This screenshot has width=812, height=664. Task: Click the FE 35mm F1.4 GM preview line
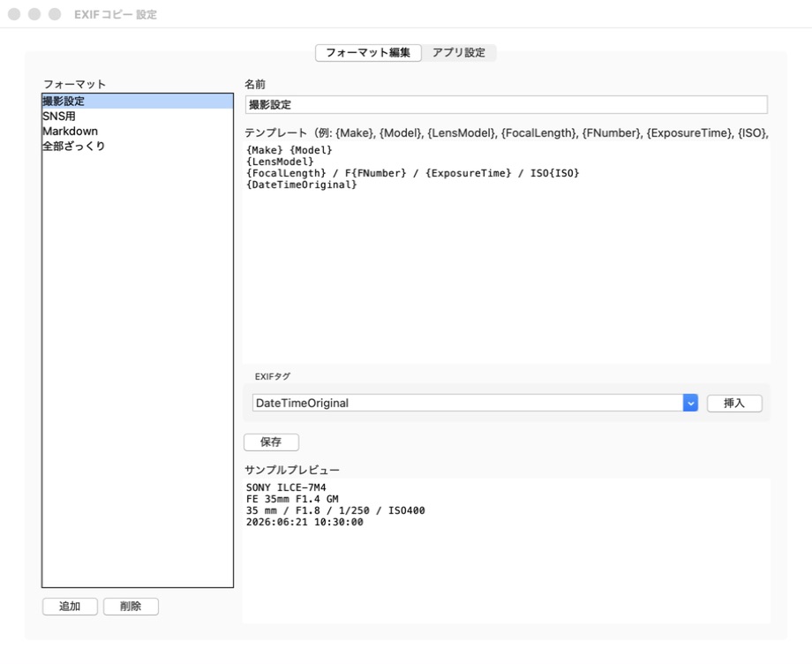(x=292, y=499)
